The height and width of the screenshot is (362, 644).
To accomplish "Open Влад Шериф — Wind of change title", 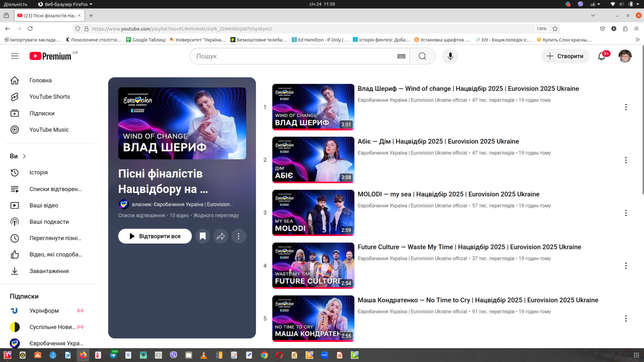I will click(x=468, y=89).
